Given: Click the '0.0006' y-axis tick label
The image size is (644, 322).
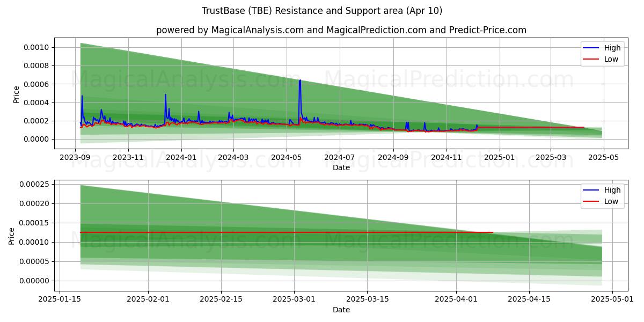Looking at the screenshot, I should [x=37, y=84].
